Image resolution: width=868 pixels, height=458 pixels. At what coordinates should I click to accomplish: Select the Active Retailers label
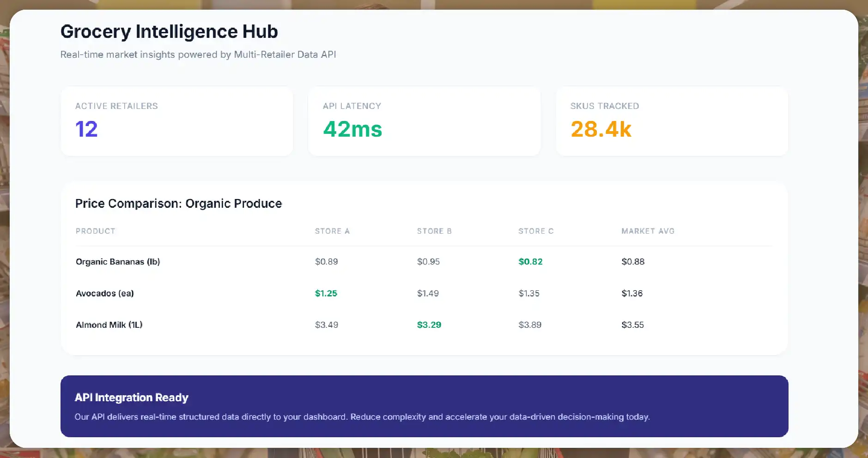point(116,106)
